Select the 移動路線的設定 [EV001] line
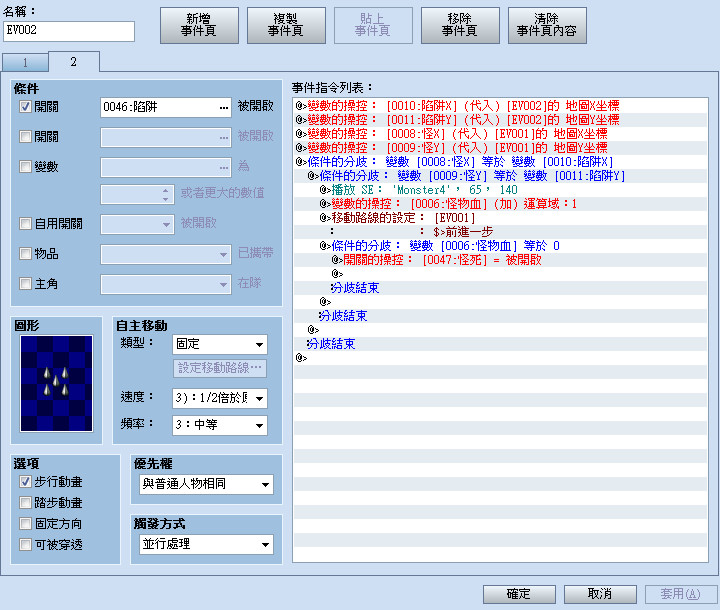 501,218
